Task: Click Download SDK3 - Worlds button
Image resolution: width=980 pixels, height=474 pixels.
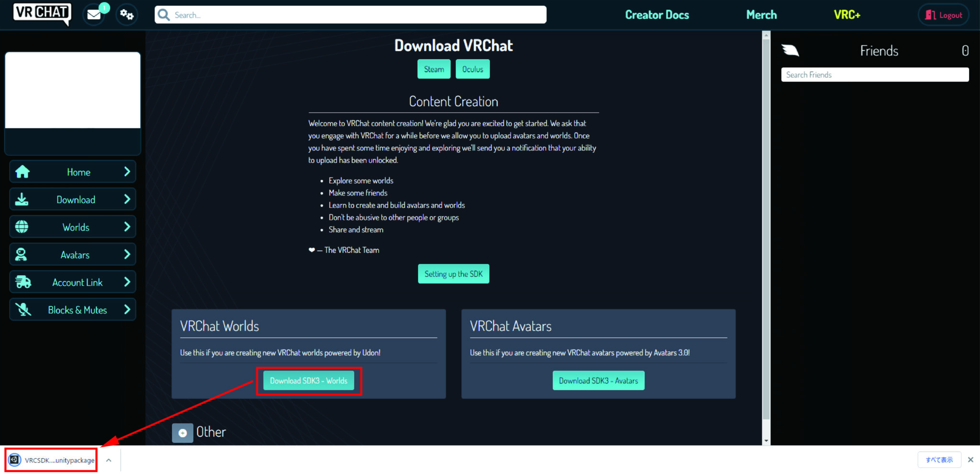Action: (x=309, y=380)
